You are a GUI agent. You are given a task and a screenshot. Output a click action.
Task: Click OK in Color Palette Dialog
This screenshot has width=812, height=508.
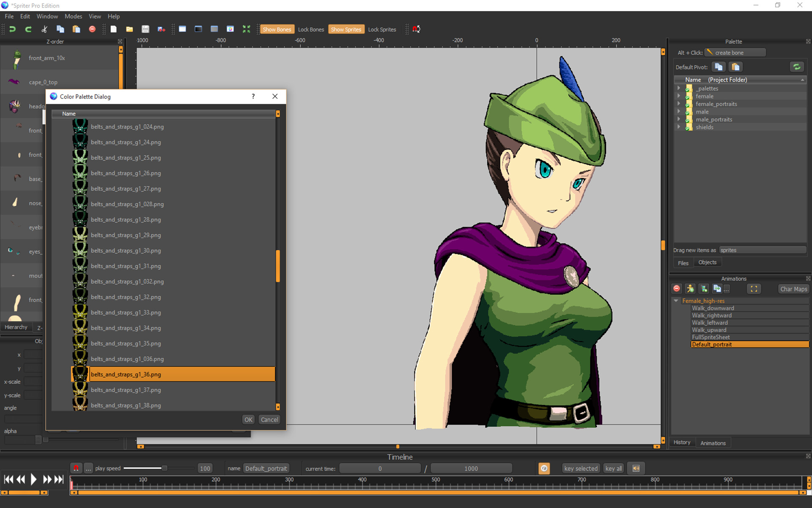(x=248, y=420)
